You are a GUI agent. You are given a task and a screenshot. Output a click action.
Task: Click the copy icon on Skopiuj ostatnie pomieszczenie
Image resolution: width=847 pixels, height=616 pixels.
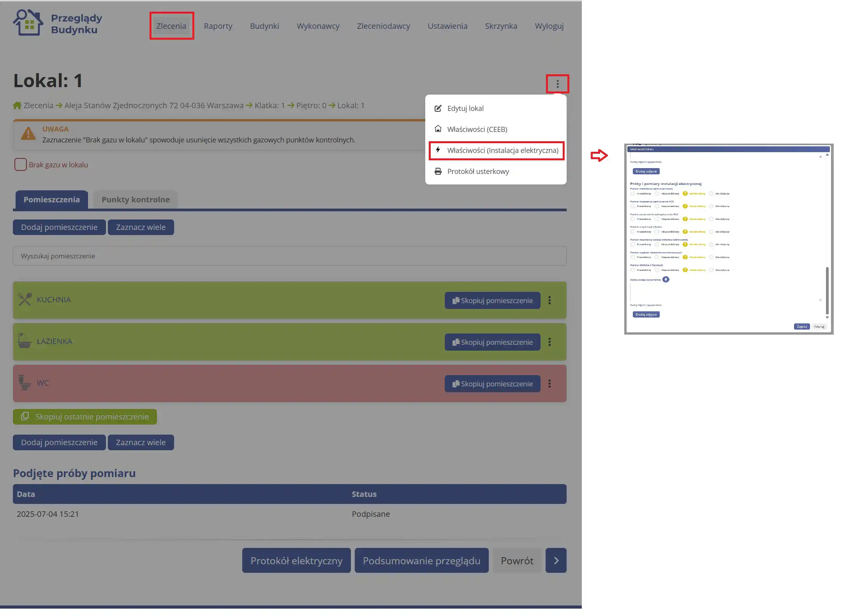(25, 416)
